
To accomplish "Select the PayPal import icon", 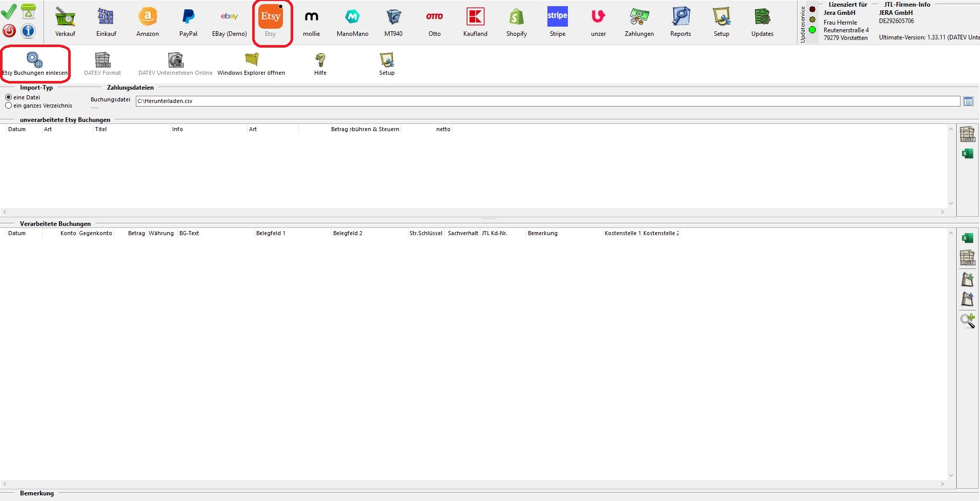I will (x=188, y=22).
